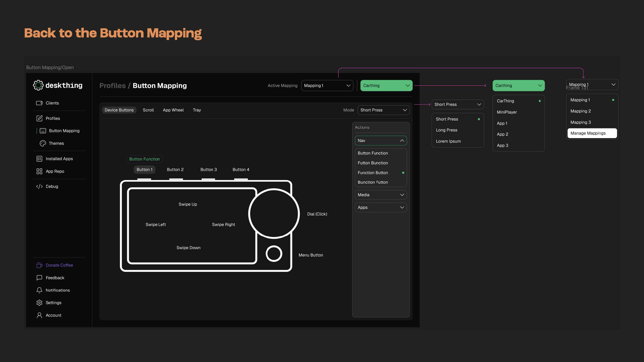Click the Dial circle on device diagram
Image resolution: width=644 pixels, height=362 pixels.
(274, 214)
